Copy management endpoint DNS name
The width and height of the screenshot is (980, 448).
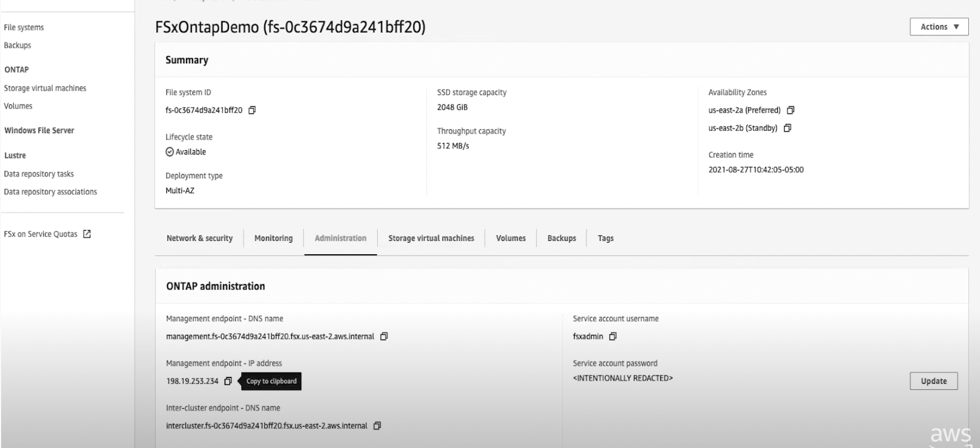(x=384, y=337)
